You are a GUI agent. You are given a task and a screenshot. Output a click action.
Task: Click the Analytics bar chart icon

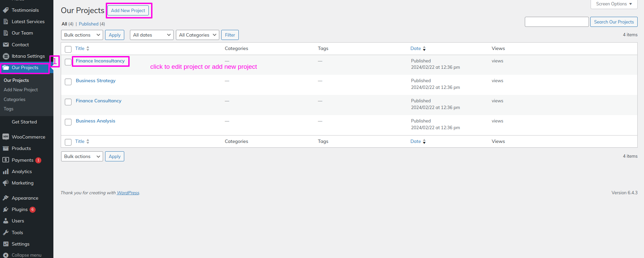(x=6, y=171)
